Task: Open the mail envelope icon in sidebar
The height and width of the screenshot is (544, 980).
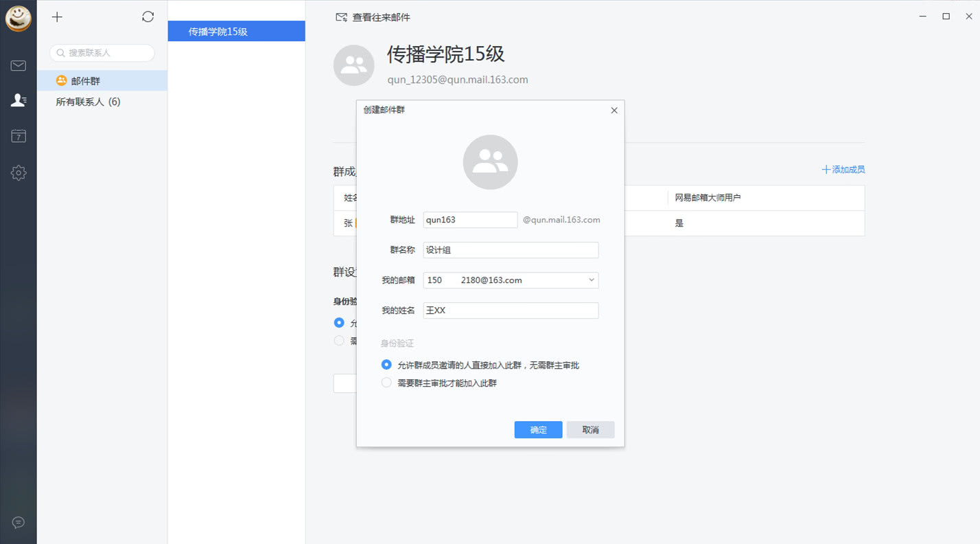Action: coord(18,65)
